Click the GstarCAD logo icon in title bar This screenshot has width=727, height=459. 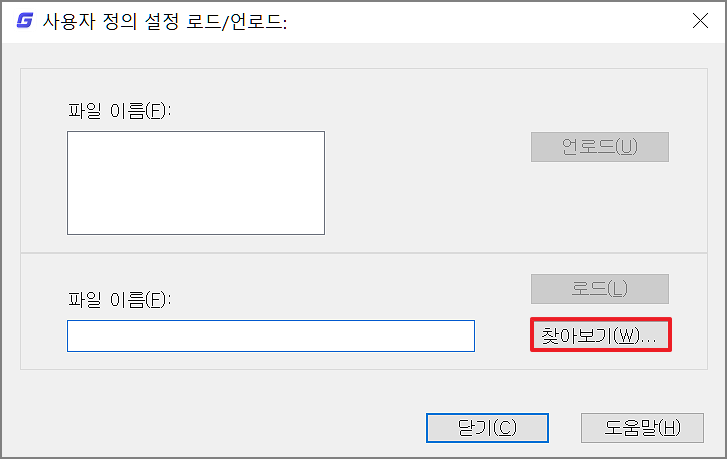[24, 21]
